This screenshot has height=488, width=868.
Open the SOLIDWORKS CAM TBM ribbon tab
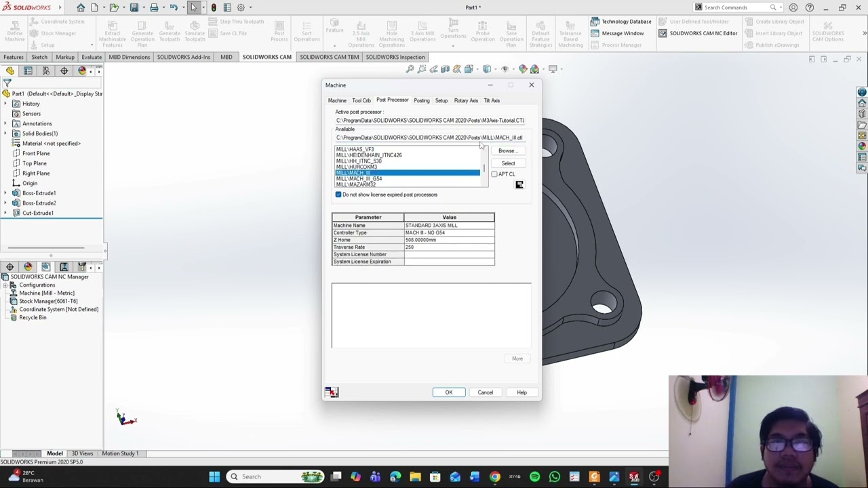click(330, 57)
